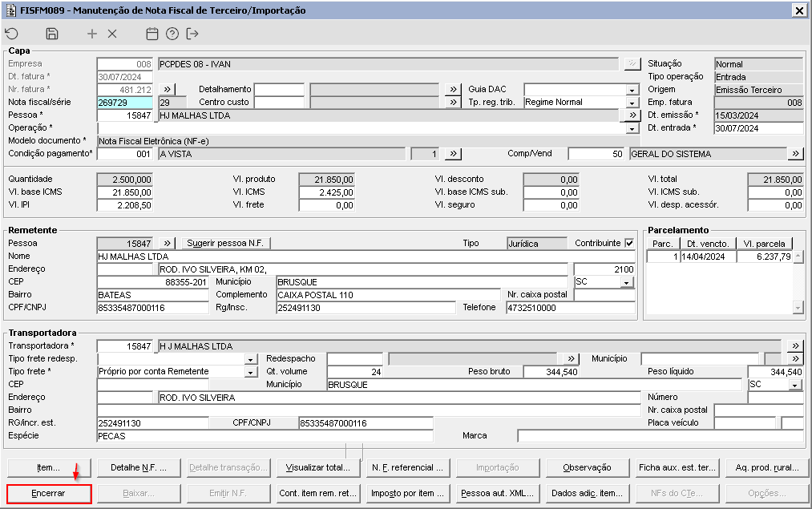Click lookup arrow for Transportadora redespacho Município

(x=795, y=358)
